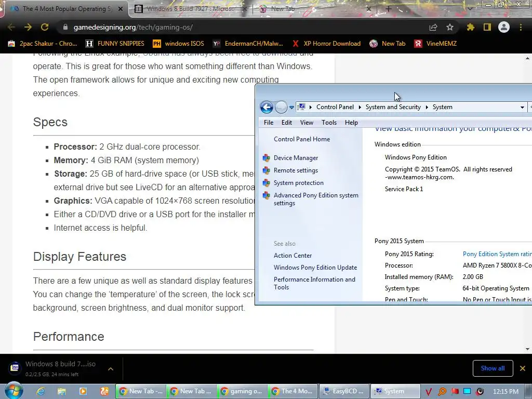
Task: Open the Edit menu in System window
Action: tap(287, 123)
